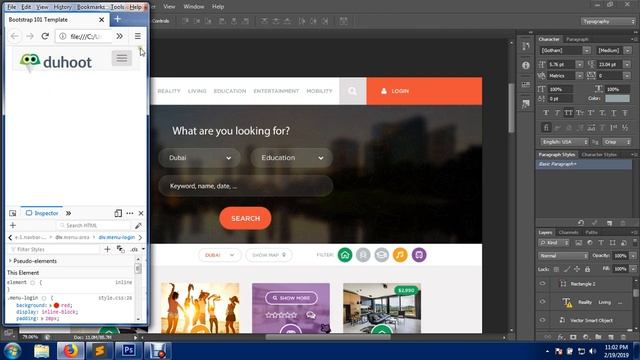Screen dimensions: 640x360
Task: Open the font size dropdown arrow
Action: [579, 64]
